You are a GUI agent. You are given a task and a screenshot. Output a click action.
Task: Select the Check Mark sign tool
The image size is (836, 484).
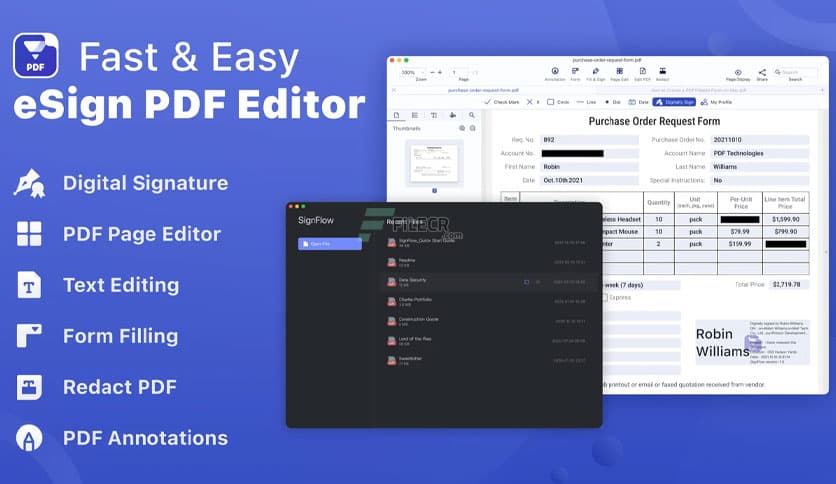502,102
